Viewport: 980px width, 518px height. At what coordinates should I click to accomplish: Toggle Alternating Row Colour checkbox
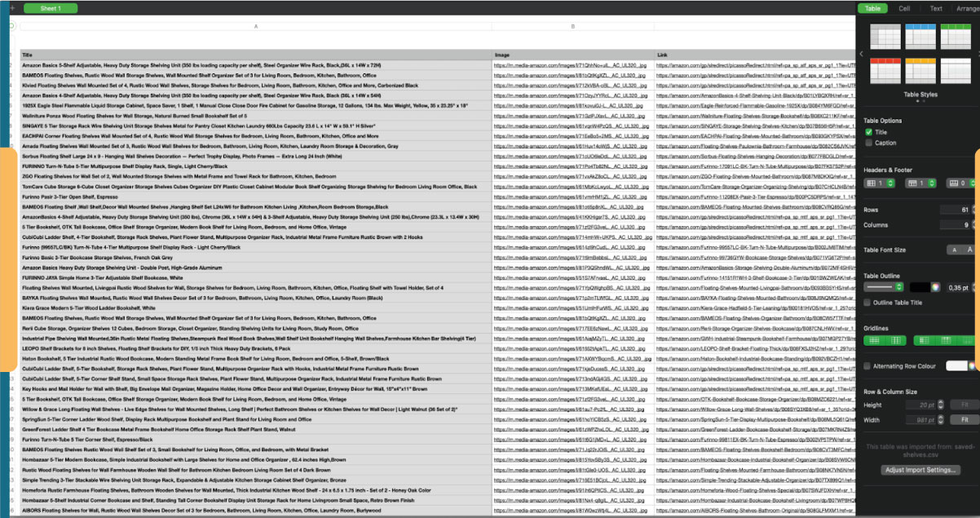pyautogui.click(x=867, y=366)
